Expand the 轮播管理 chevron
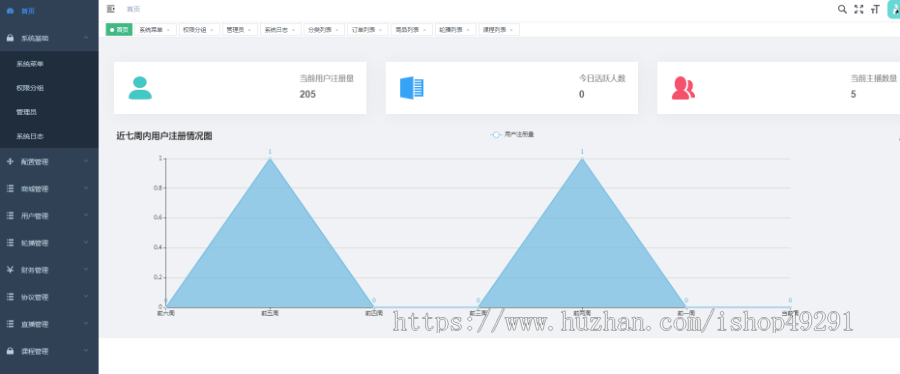This screenshot has height=374, width=900. [x=86, y=242]
